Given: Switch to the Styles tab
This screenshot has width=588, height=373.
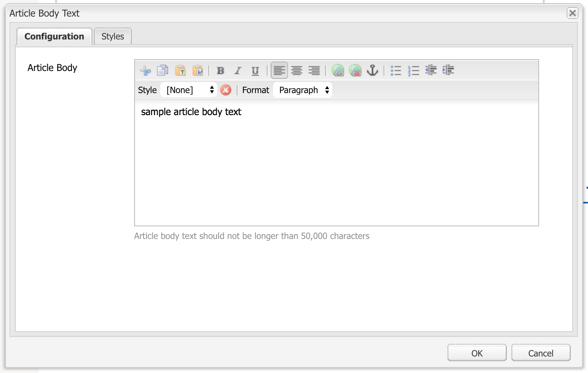Looking at the screenshot, I should [x=112, y=36].
